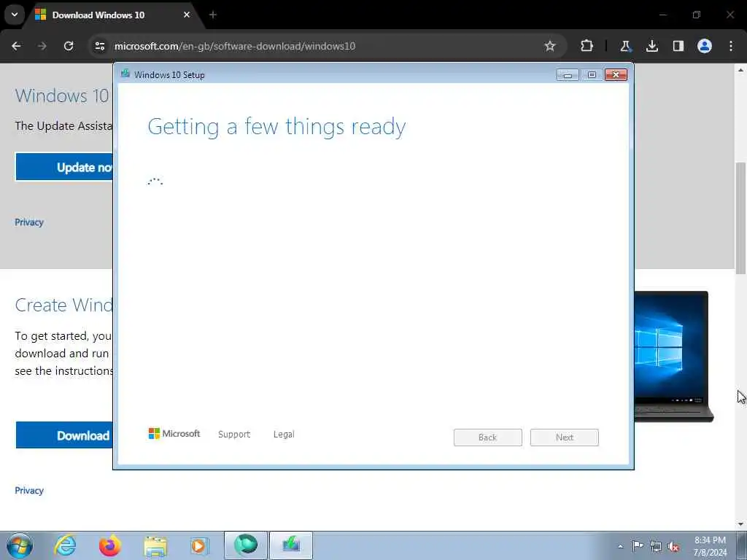Open the Privacy link under Update now
The height and width of the screenshot is (560, 747).
(29, 222)
